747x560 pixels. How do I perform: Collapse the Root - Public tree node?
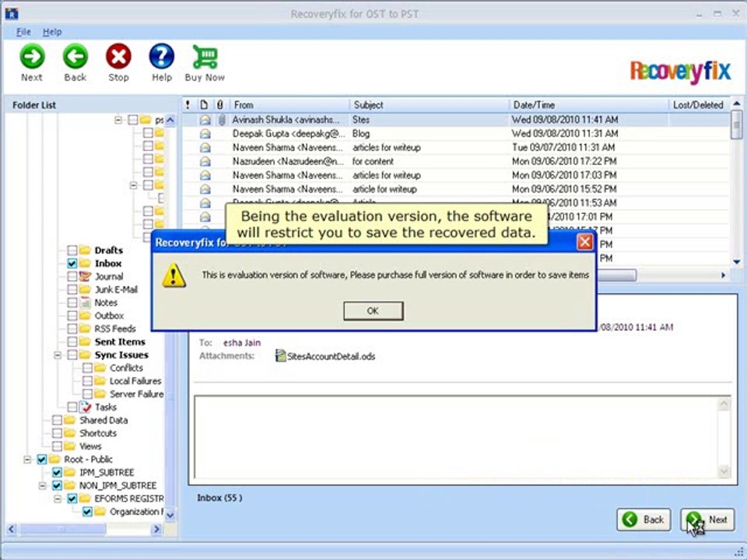[28, 460]
